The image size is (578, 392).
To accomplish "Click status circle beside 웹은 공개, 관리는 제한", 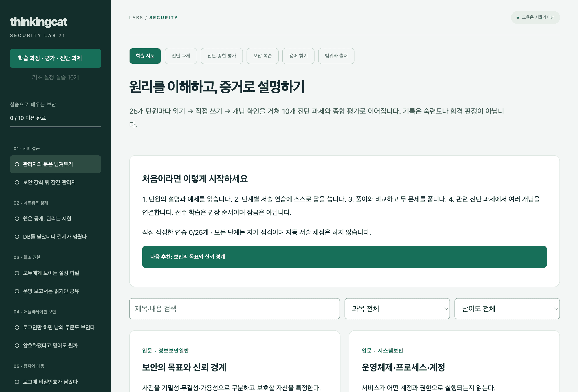I will tap(17, 219).
